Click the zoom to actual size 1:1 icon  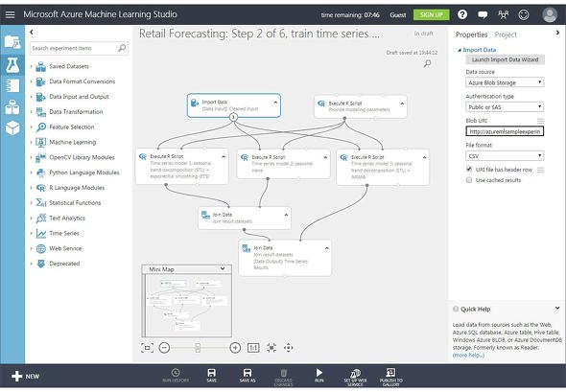tap(253, 348)
